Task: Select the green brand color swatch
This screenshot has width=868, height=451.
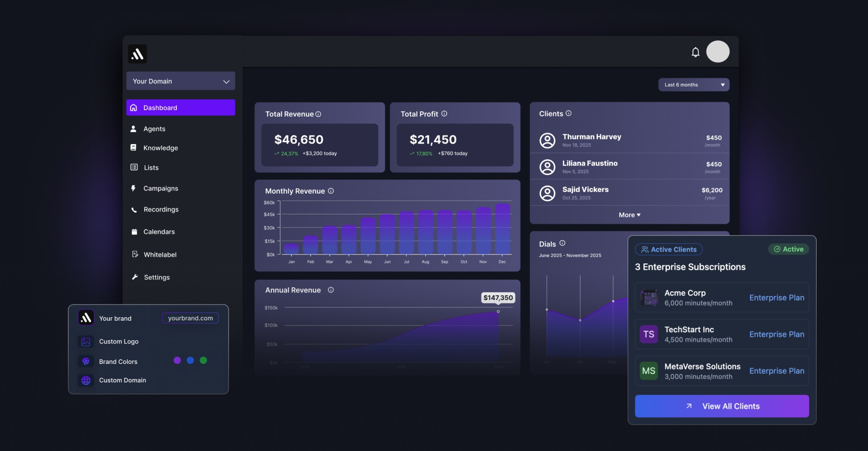Action: 203,361
